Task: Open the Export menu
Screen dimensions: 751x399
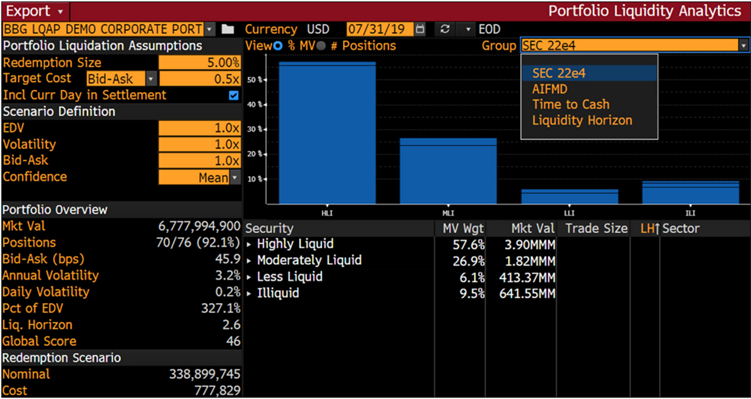Action: point(35,11)
